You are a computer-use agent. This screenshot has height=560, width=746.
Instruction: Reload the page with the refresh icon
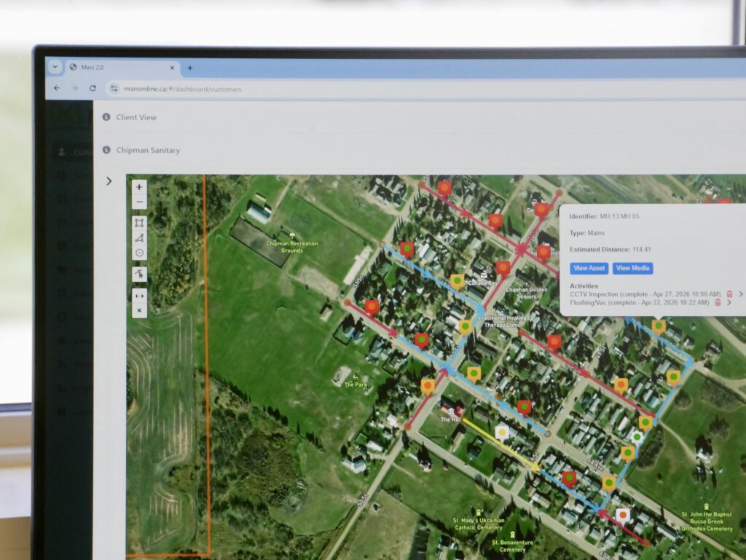(x=93, y=88)
